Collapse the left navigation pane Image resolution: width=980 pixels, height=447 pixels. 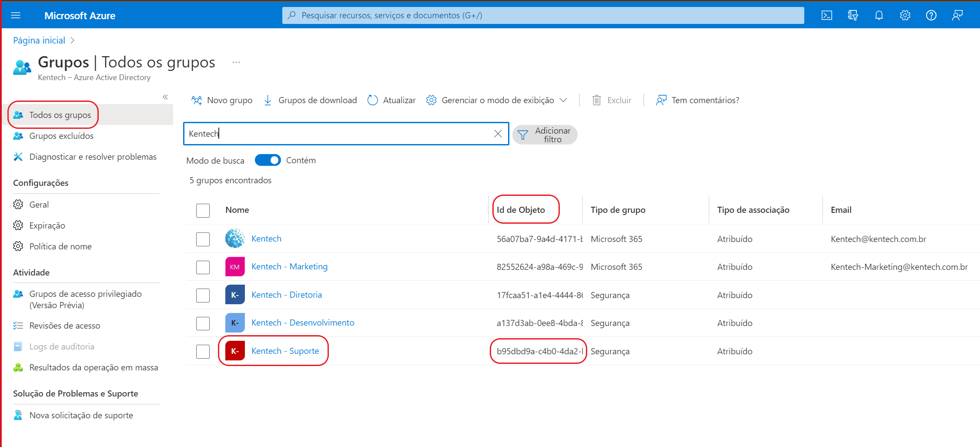(x=165, y=97)
